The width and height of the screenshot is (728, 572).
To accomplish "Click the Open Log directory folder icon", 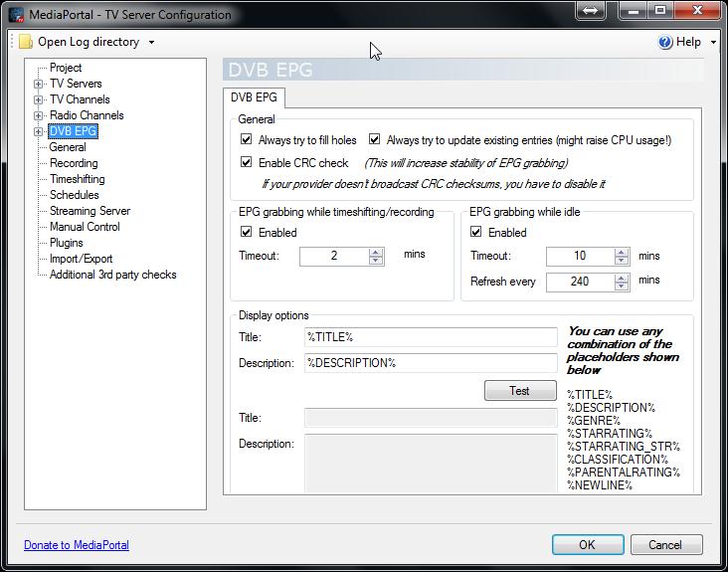I will click(x=26, y=42).
